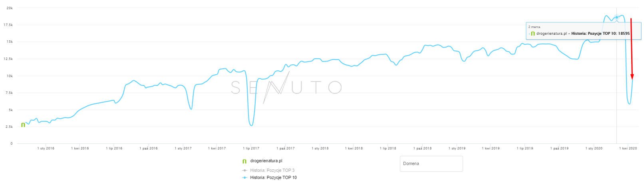Click the drogerienatura.pl legend label
This screenshot has width=644, height=181.
tap(266, 161)
